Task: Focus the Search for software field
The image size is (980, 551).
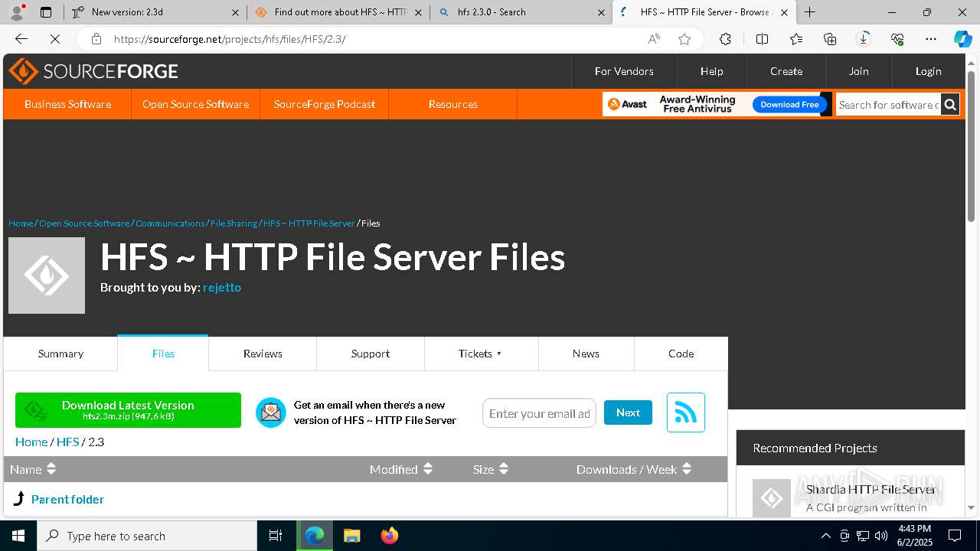Action: tap(888, 104)
